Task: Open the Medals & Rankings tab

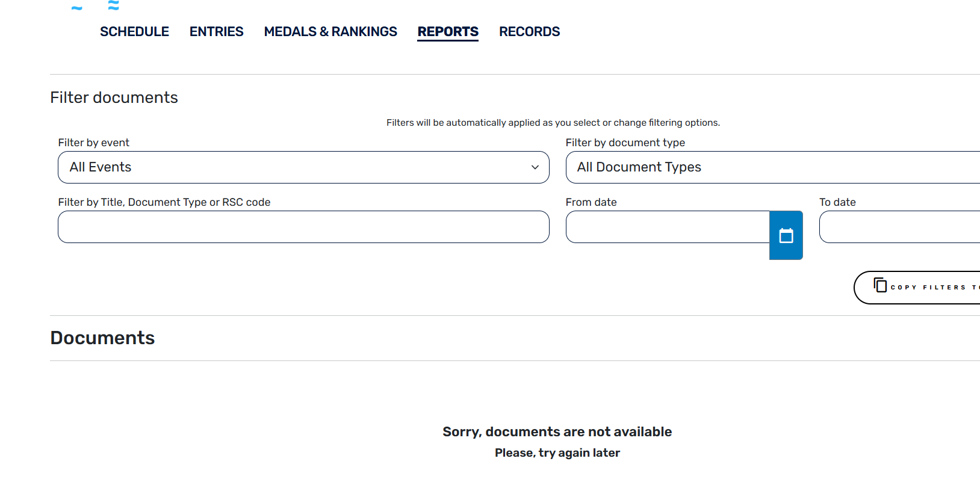Action: (x=330, y=32)
